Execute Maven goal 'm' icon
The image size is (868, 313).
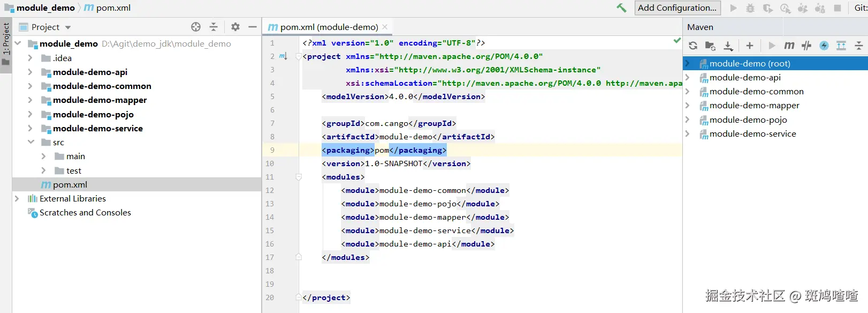pos(789,46)
